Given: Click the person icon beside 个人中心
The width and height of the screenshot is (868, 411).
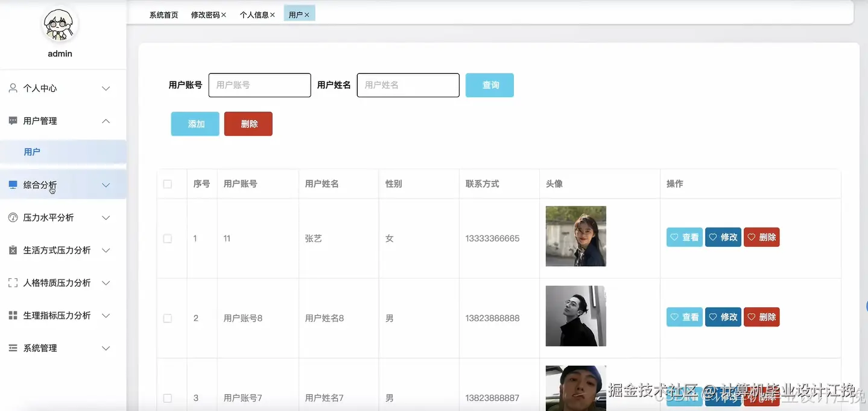Looking at the screenshot, I should [13, 88].
